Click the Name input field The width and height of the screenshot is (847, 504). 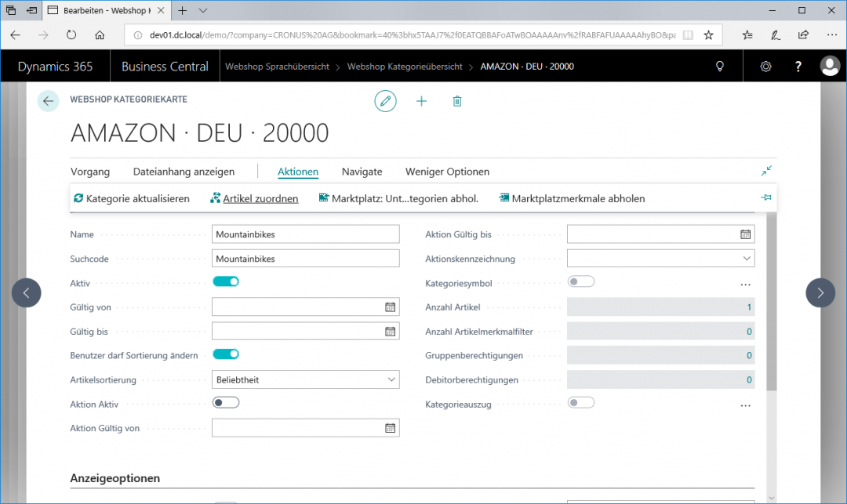[306, 234]
